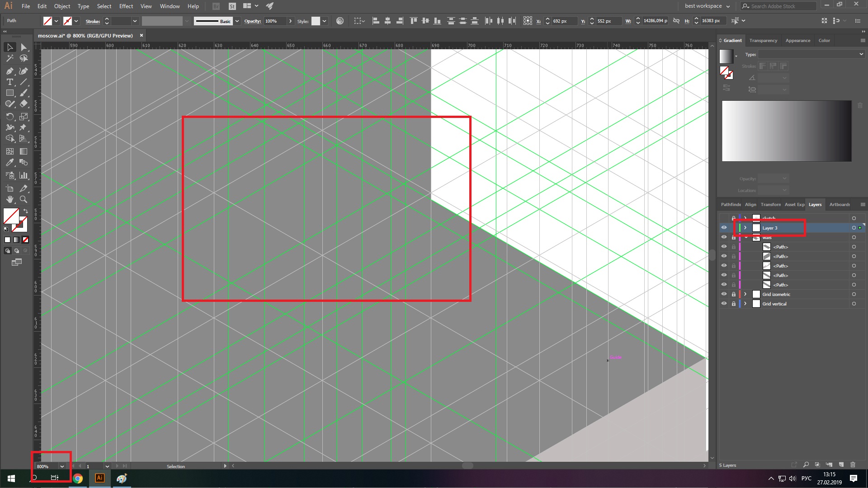
Task: Unlock the Grid vertical layer
Action: pos(734,304)
